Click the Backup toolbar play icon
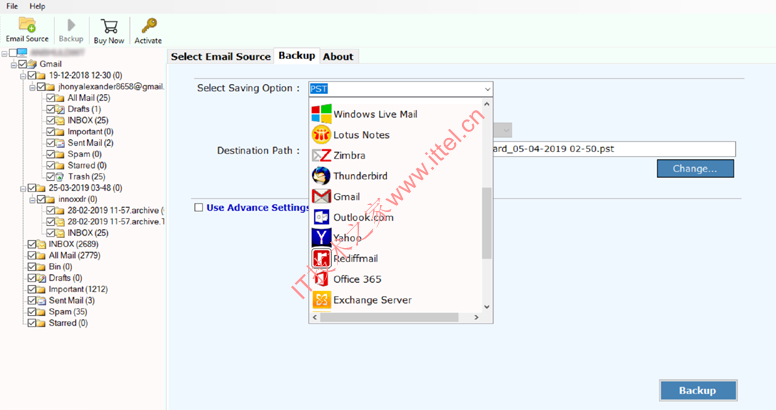 tap(71, 25)
